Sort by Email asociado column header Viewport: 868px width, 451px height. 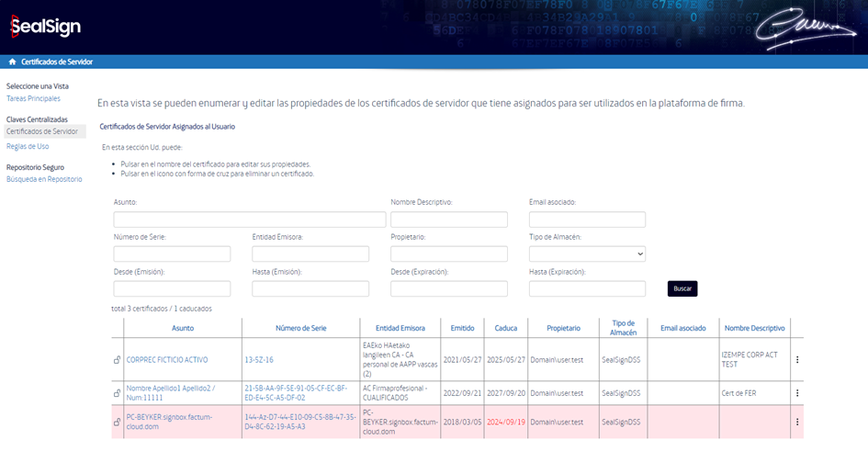click(683, 328)
